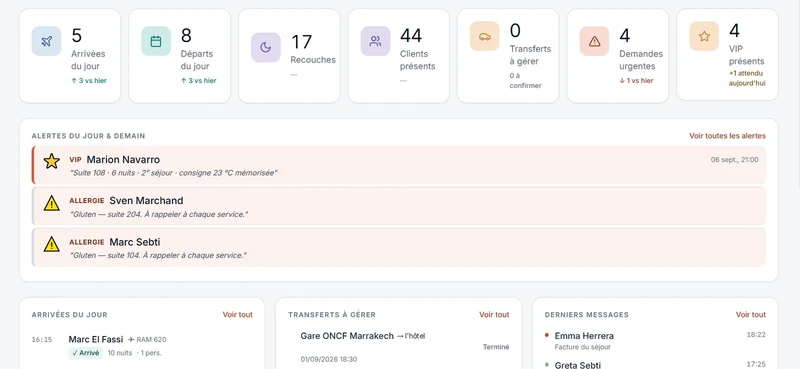Open arrival Marc El Fassi
The width and height of the screenshot is (800, 369).
point(96,339)
